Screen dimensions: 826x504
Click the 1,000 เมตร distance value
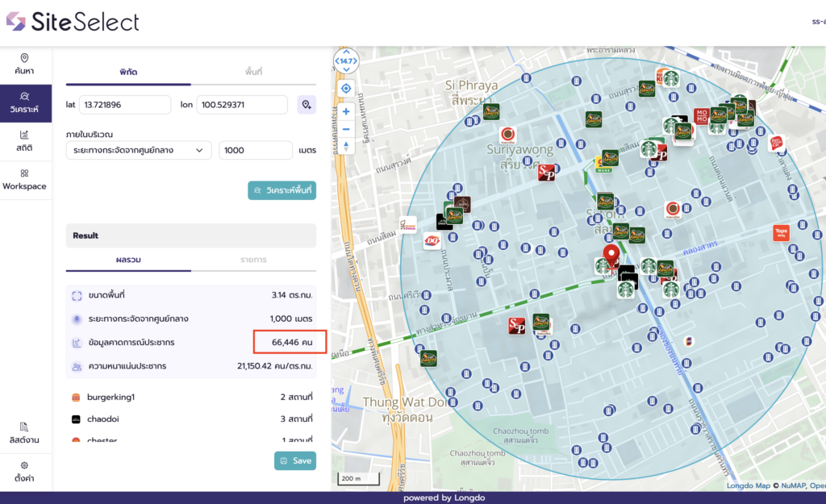pyautogui.click(x=291, y=319)
